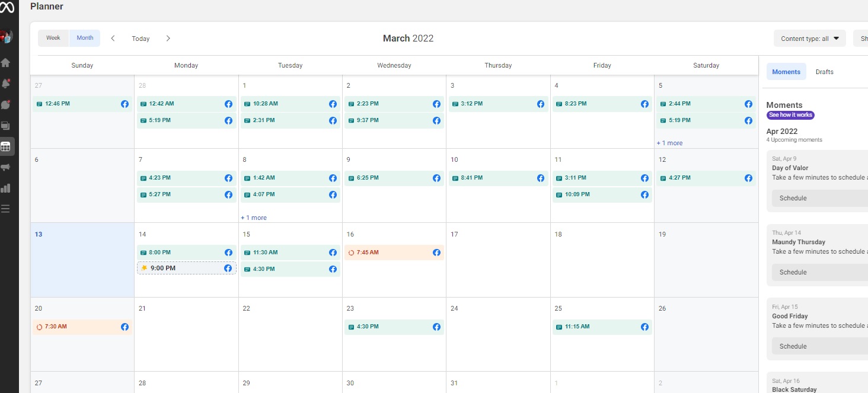Click the clock icon on 7:30 AM post
The image size is (868, 393).
pos(39,327)
